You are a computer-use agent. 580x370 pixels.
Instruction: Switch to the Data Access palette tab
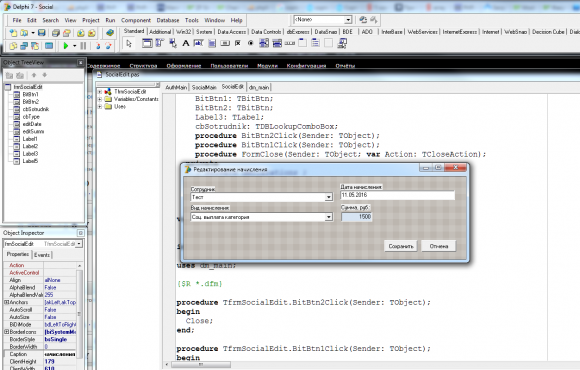[232, 32]
